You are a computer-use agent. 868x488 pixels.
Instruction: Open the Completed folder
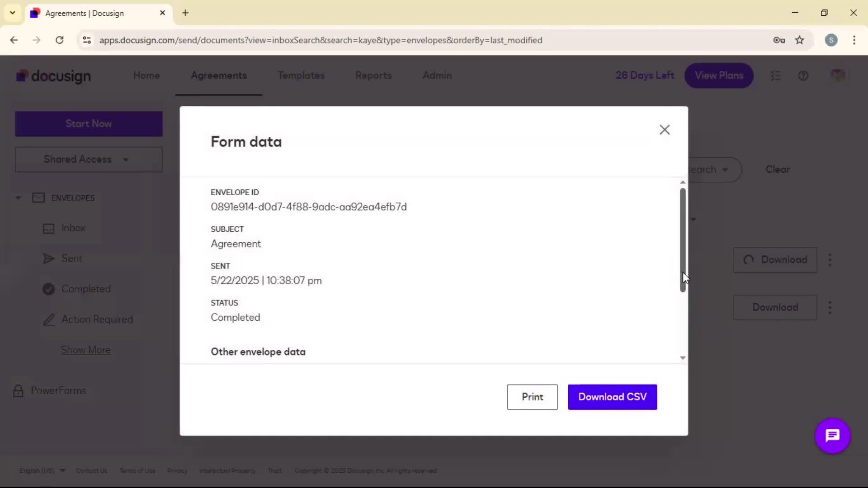pyautogui.click(x=86, y=289)
